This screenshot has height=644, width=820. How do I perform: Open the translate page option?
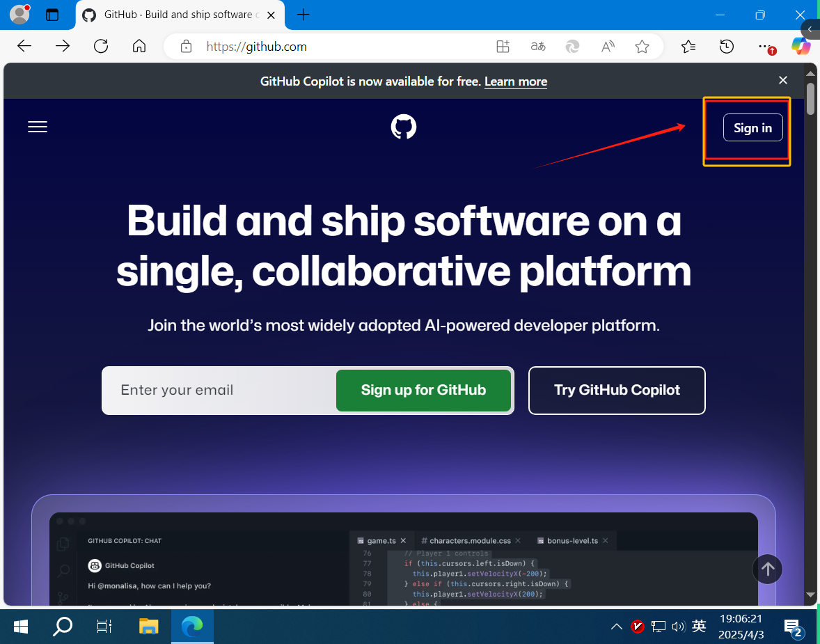pos(537,47)
